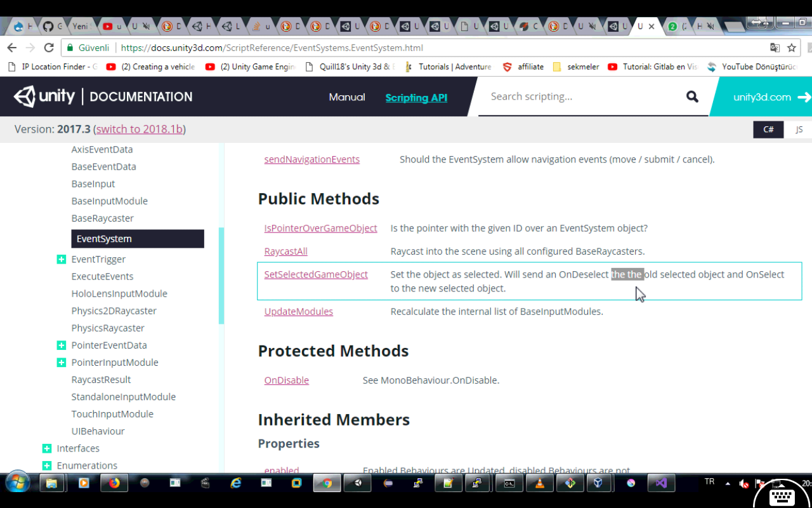Viewport: 812px width, 508px height.
Task: Open the on-screen keyboard icon
Action: click(782, 498)
